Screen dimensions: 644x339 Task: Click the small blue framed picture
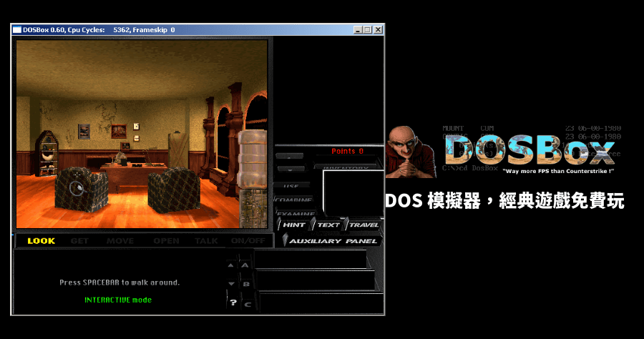[x=84, y=132]
